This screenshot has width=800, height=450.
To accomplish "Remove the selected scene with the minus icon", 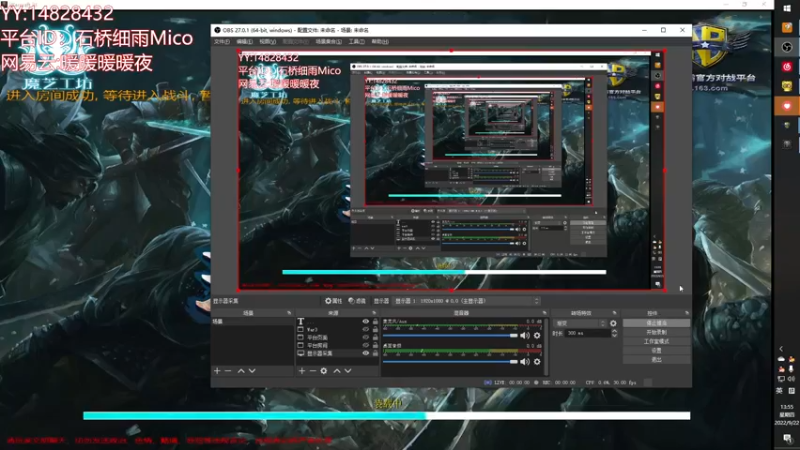I will pos(228,371).
